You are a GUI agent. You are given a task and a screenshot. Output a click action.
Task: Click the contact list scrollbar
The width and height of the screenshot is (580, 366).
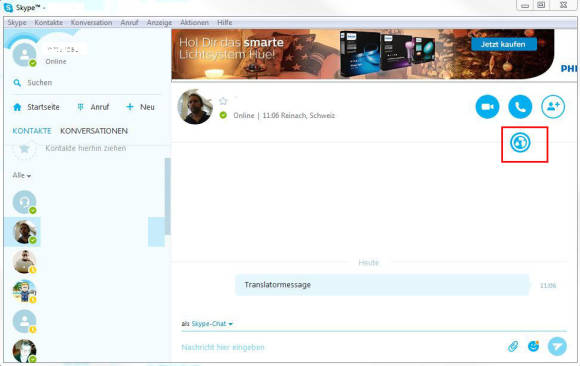168,196
